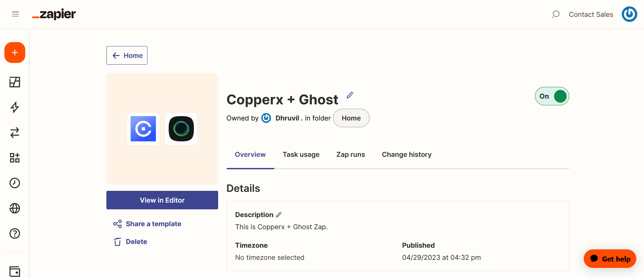
Task: Click the Copperx + Ghost title
Action: [282, 100]
